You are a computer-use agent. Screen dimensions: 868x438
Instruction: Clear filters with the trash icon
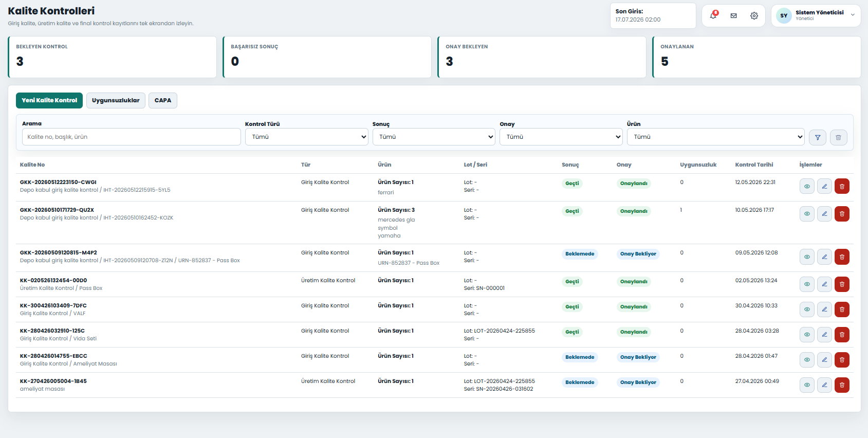(838, 137)
